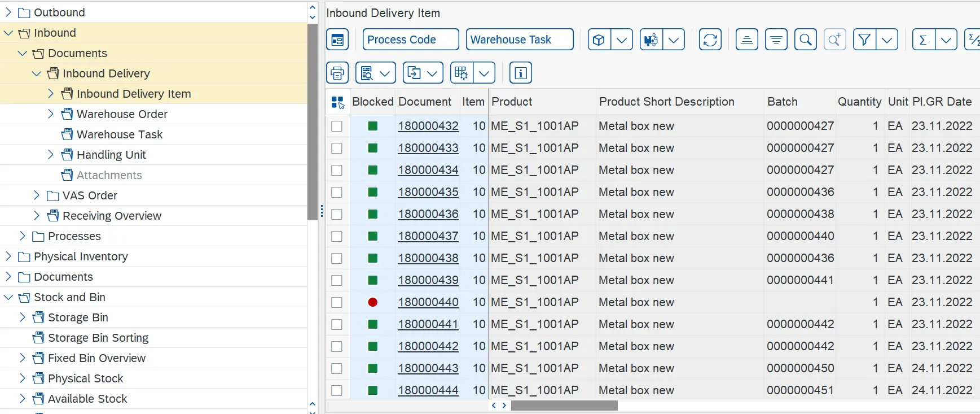Viewport: 980px width, 414px height.
Task: Click the Outbound folder icon
Action: tap(24, 12)
